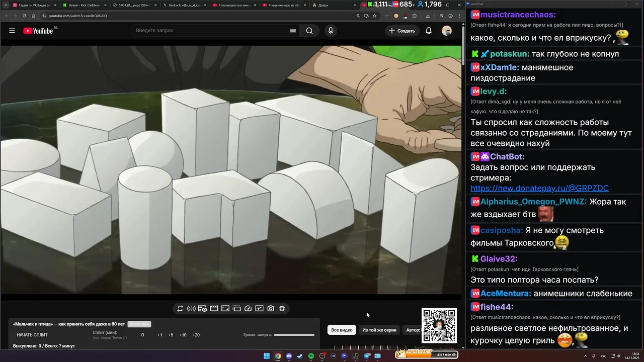Take a video screenshot with camera icon

[x=271, y=309]
